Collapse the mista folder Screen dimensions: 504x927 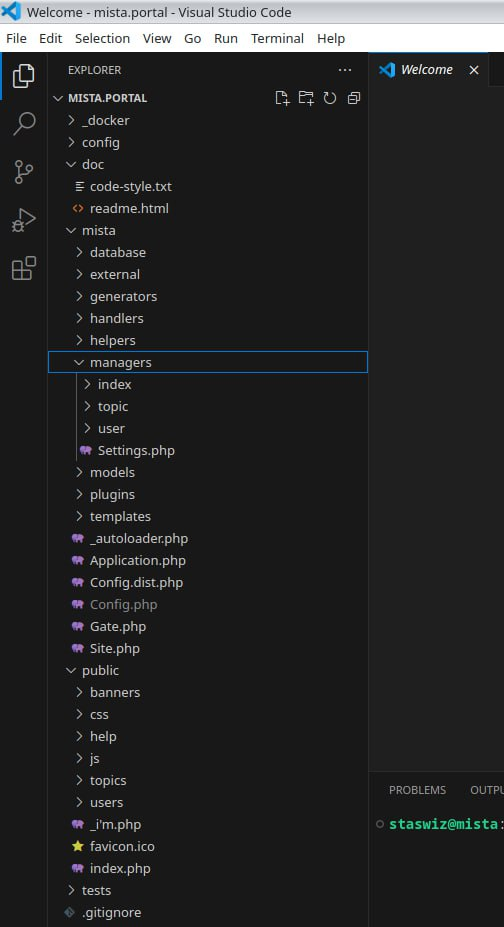tap(208, 231)
